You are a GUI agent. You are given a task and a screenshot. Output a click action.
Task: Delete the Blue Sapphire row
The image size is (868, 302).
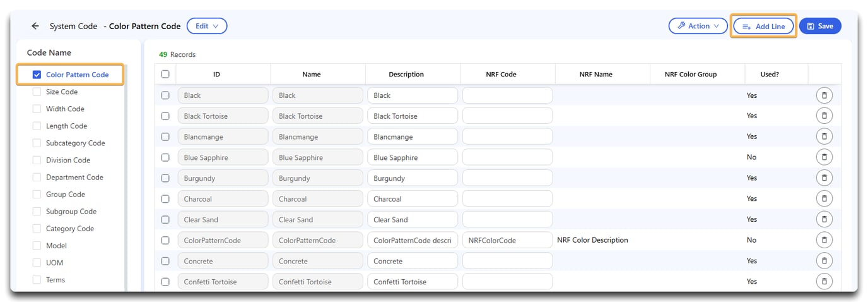point(824,157)
